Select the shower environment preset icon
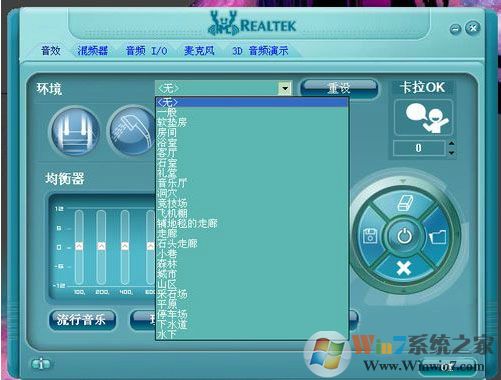Image resolution: width=501 pixels, height=380 pixels. pos(132,131)
